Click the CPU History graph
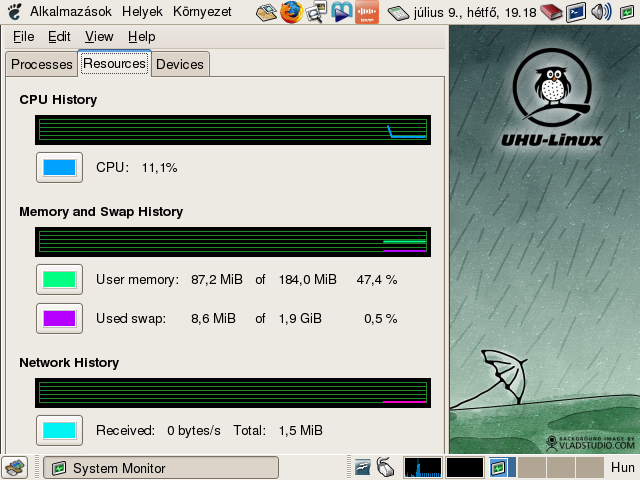Screen dimensions: 640x480 [x=233, y=130]
